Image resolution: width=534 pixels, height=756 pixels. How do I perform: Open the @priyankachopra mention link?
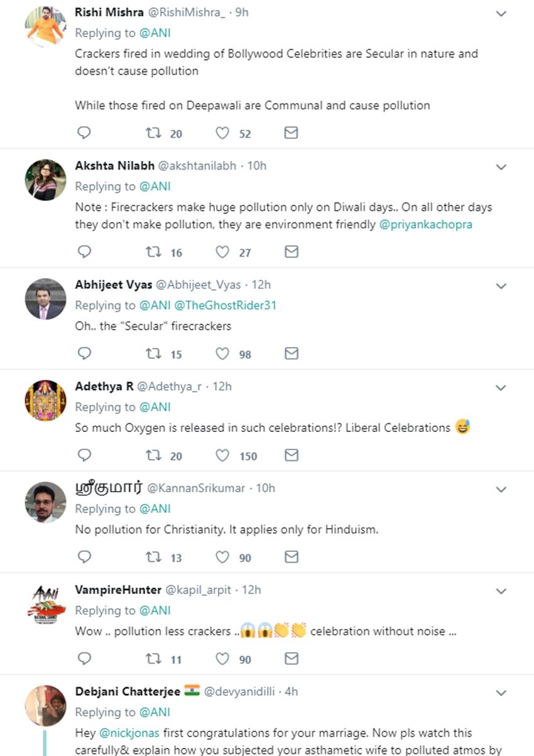[425, 224]
